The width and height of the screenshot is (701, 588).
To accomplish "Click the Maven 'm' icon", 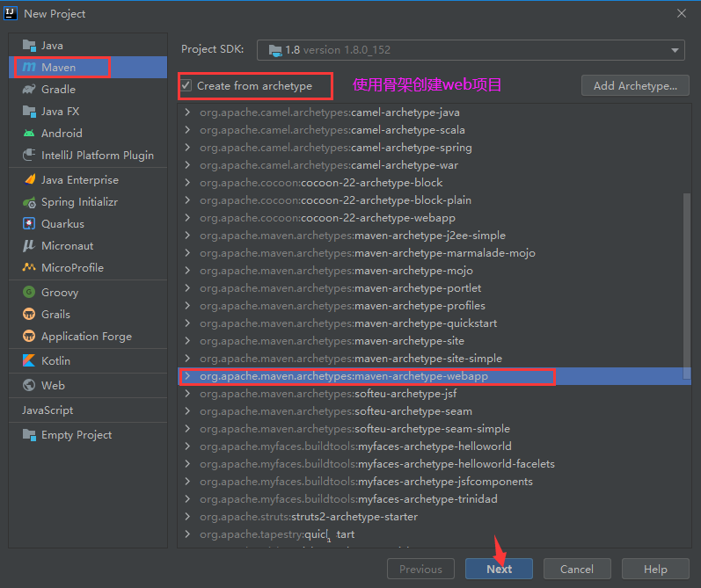I will (29, 67).
